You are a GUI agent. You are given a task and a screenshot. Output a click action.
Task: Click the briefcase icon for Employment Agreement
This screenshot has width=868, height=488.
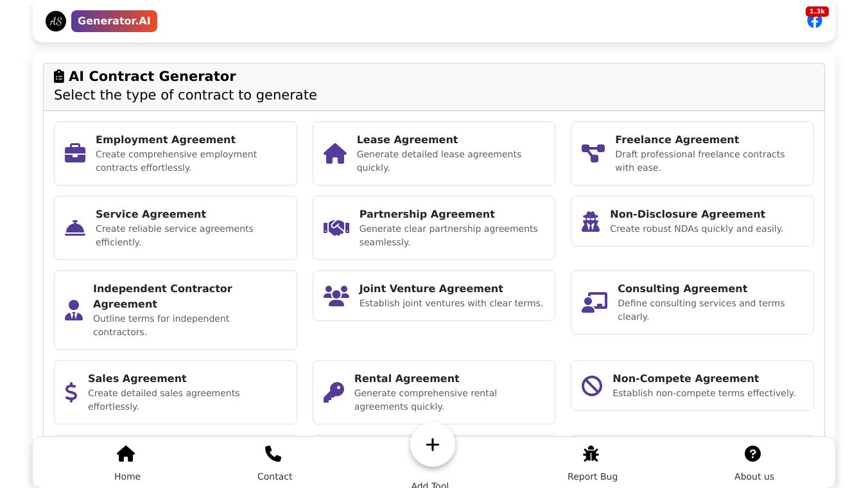tap(75, 153)
